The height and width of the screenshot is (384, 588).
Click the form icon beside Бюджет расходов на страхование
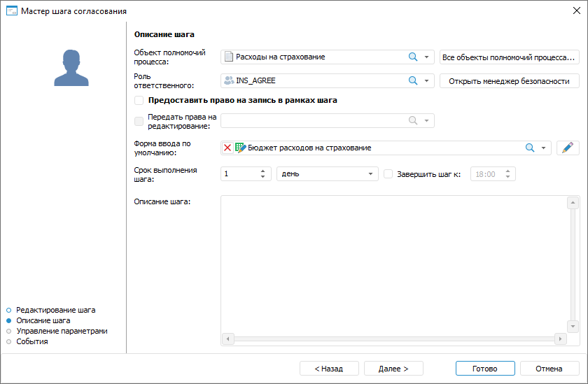240,148
